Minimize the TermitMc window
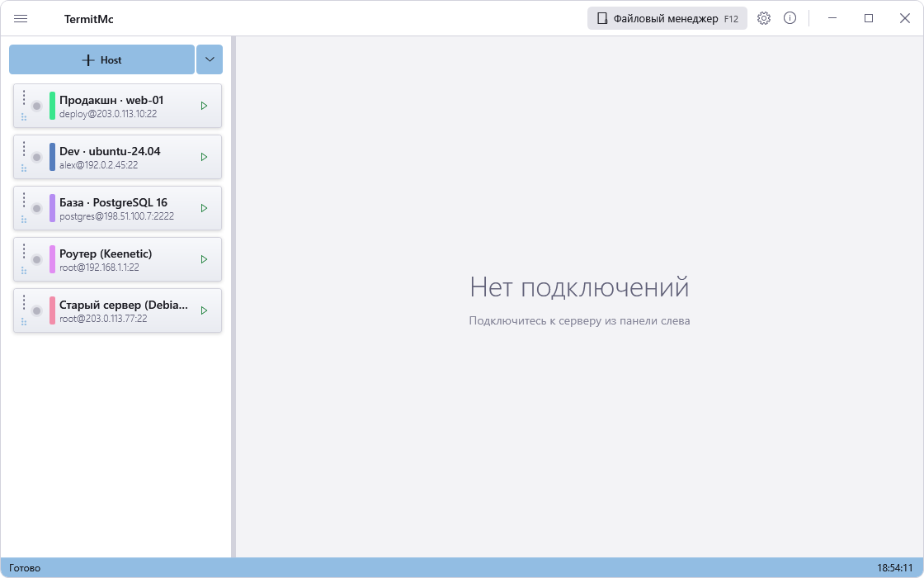Viewport: 924px width, 578px height. [832, 18]
